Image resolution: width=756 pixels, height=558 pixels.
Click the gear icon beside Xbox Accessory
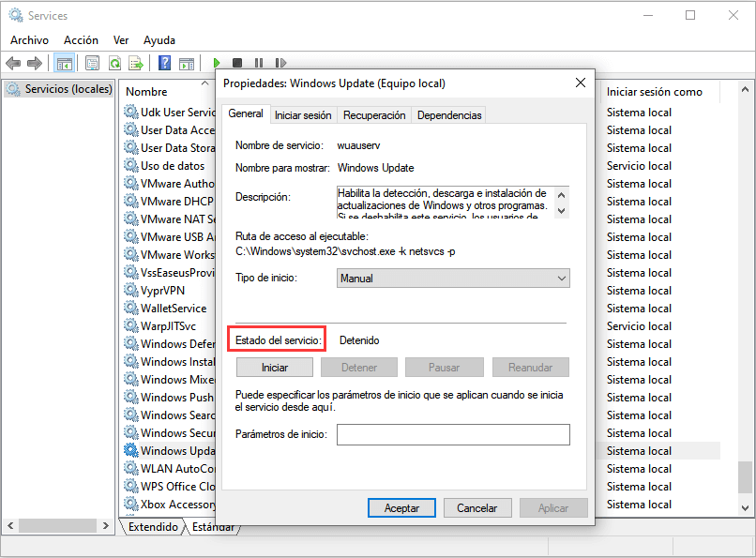click(x=130, y=504)
